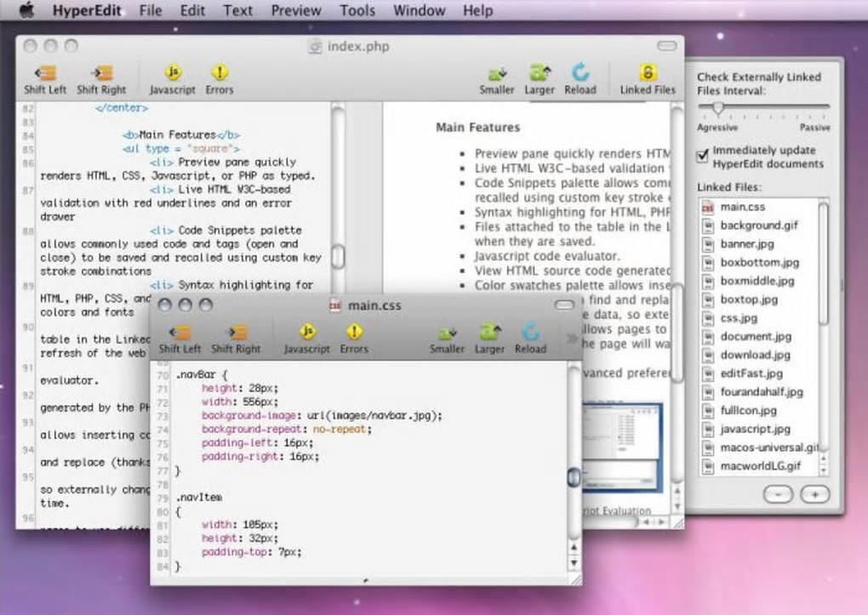Toggle index.php toolbar with pill button
Image resolution: width=868 pixels, height=615 pixels.
(x=668, y=46)
